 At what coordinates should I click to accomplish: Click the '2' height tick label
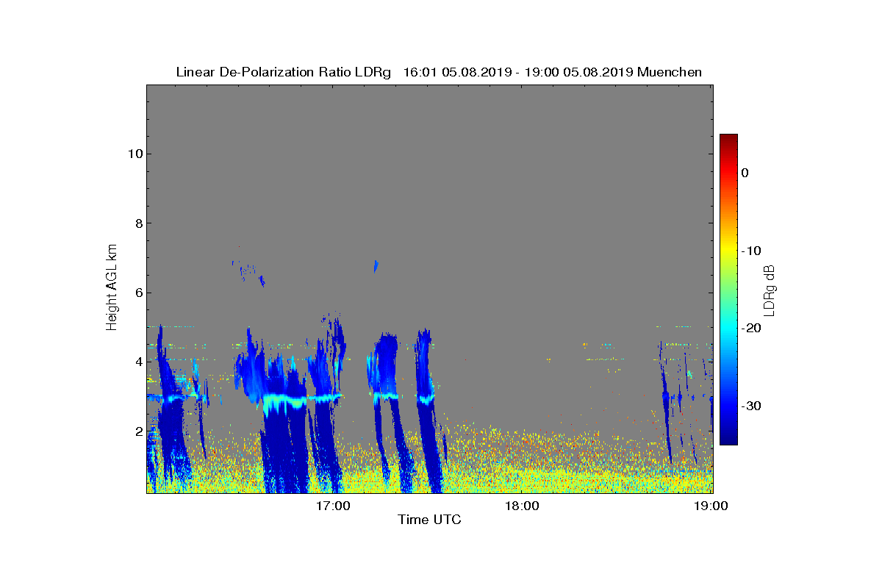[137, 431]
